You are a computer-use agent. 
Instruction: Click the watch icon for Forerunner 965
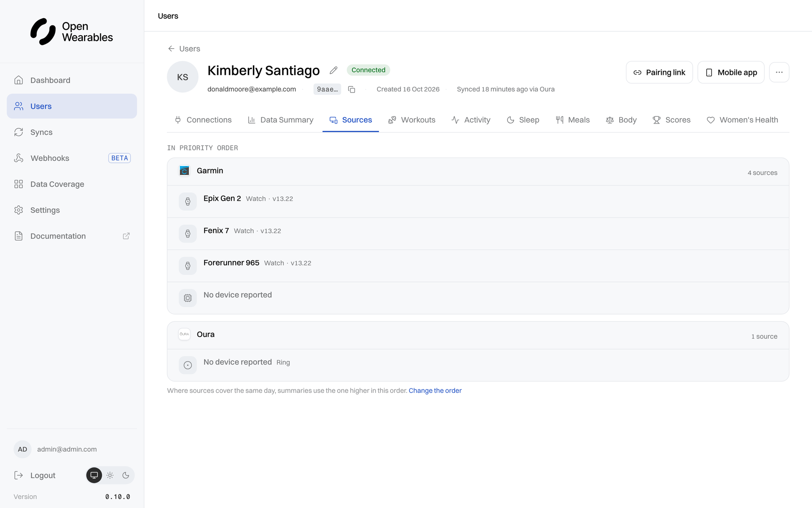[x=188, y=266]
